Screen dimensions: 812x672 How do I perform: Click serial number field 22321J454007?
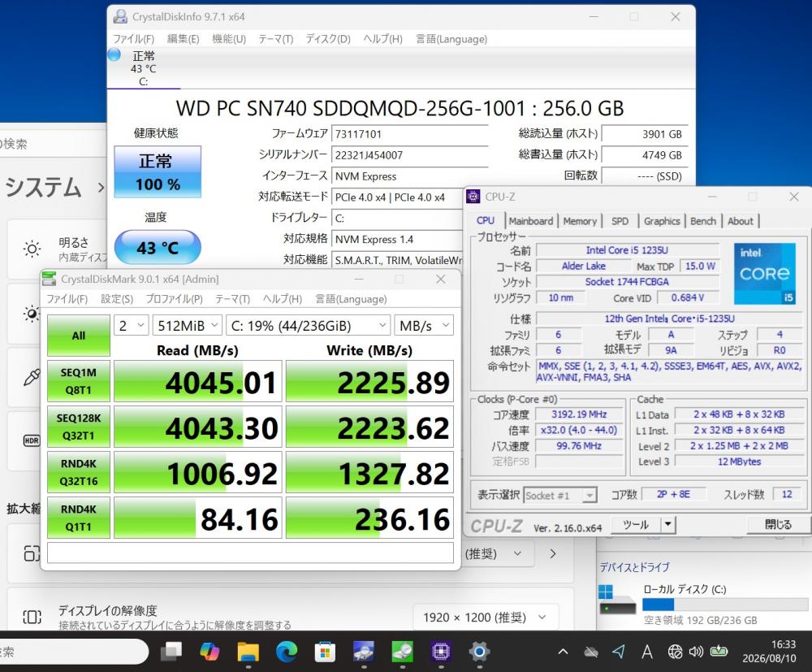[x=409, y=155]
